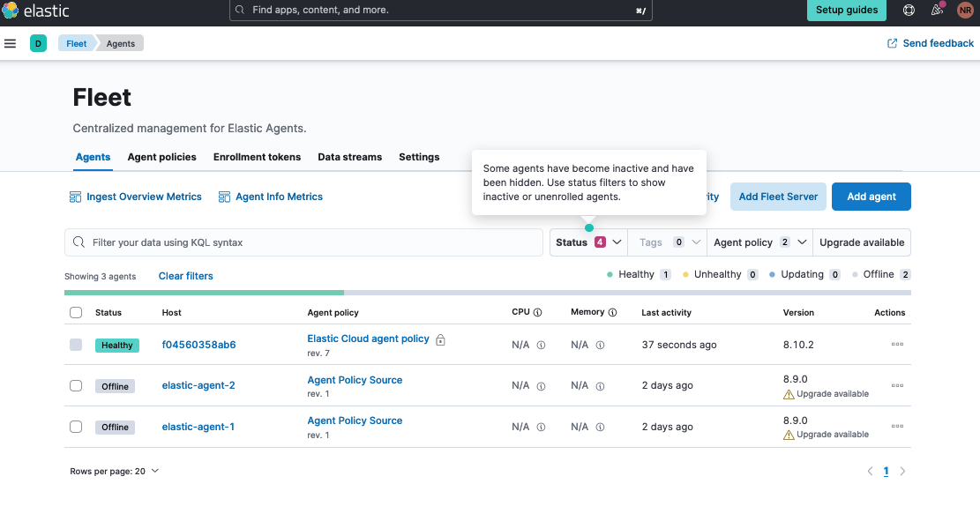Click the Clear filters link
Image resolution: width=980 pixels, height=521 pixels.
[185, 276]
